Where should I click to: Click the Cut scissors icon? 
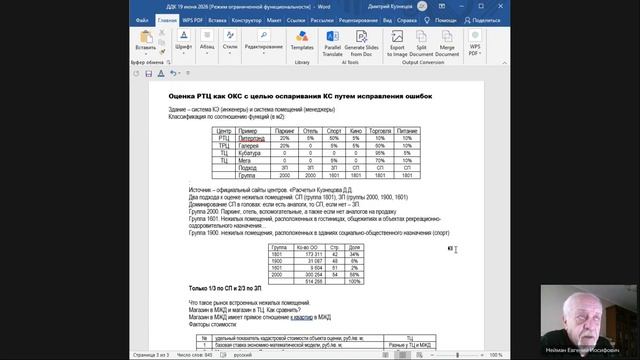(x=162, y=32)
